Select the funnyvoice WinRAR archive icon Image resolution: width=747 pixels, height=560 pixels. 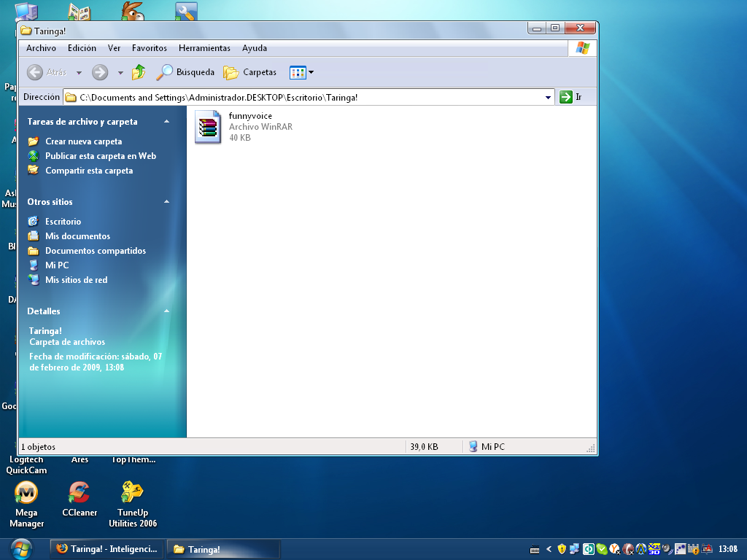pyautogui.click(x=208, y=127)
